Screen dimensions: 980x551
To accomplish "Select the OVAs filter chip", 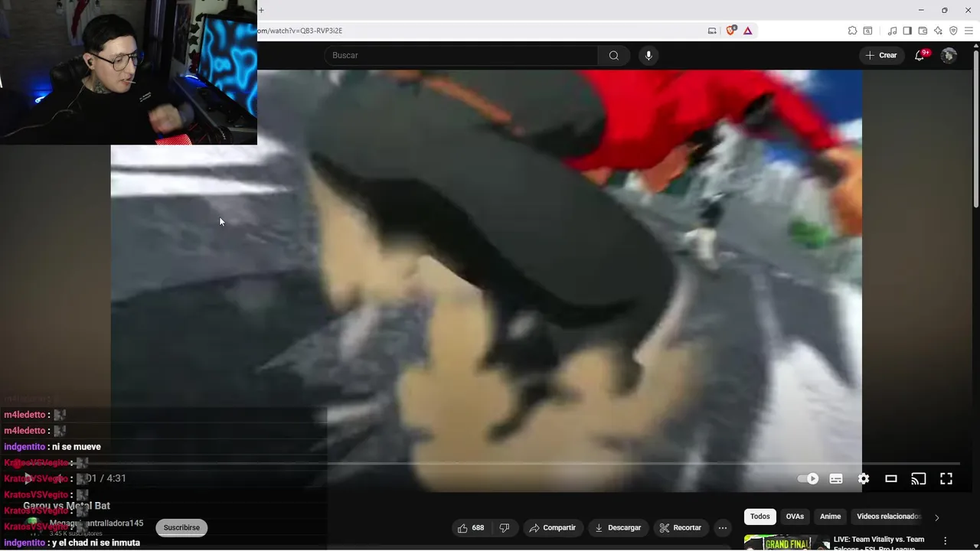I will point(795,517).
